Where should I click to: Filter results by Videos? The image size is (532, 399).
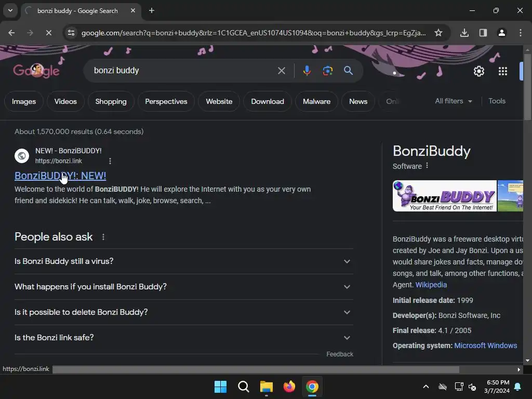(x=65, y=101)
